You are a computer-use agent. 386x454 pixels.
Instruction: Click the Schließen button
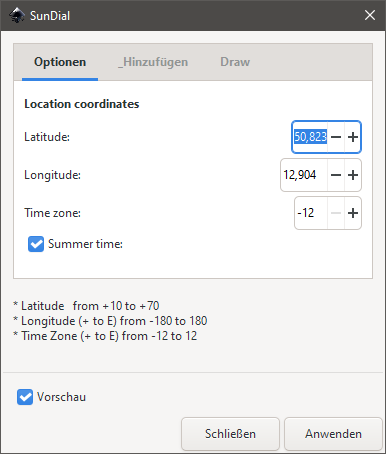[x=230, y=434]
